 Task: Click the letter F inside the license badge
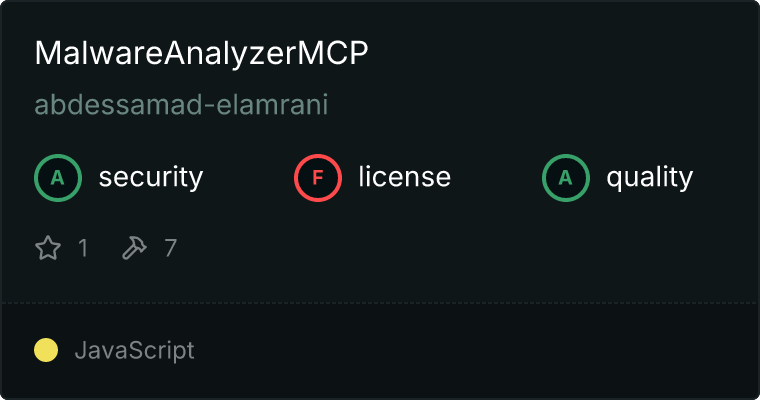coord(318,178)
